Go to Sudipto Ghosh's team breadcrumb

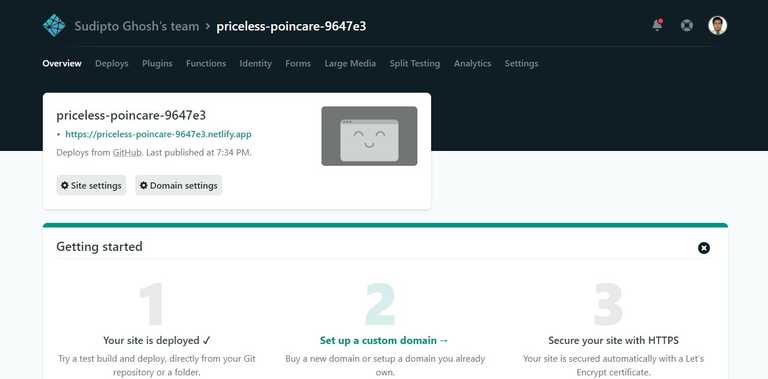(137, 26)
